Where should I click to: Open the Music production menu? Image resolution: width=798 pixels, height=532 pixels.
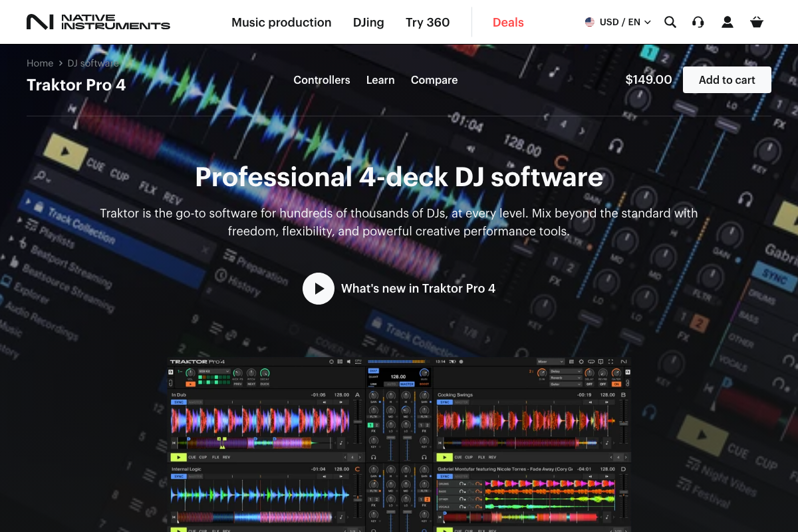pos(281,22)
